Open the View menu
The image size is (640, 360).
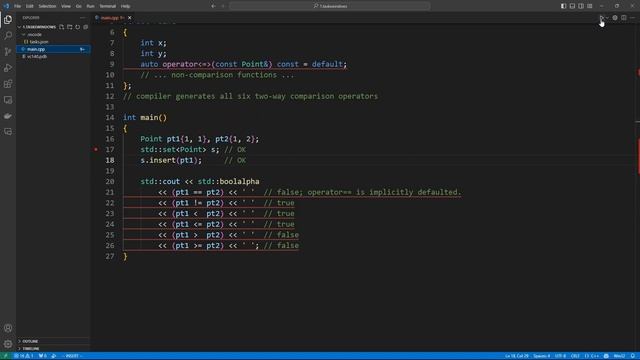66,6
